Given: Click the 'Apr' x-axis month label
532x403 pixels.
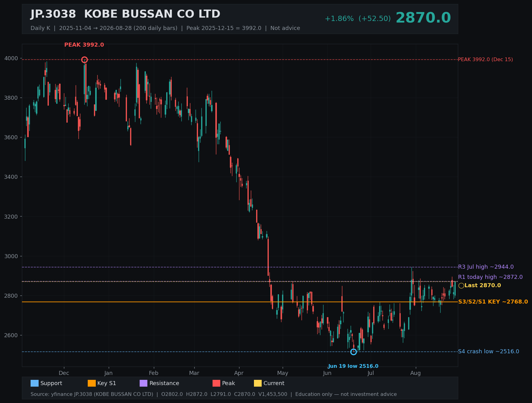Looking at the screenshot, I should [x=239, y=373].
